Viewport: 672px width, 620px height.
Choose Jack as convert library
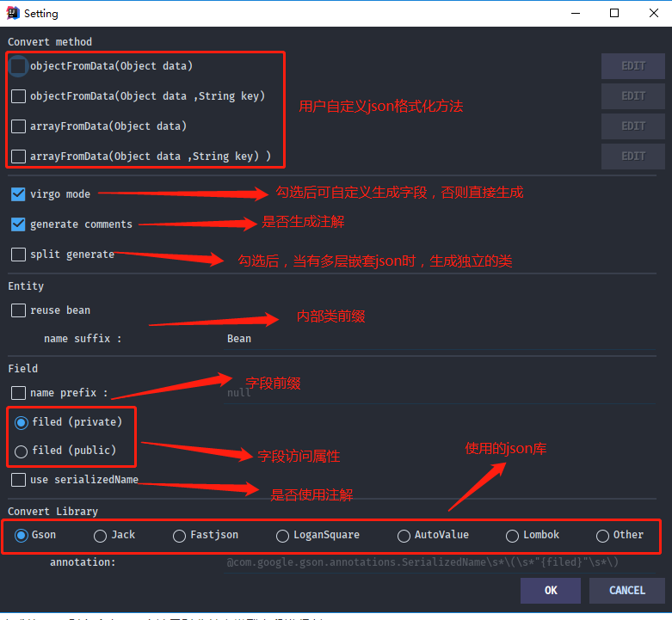pyautogui.click(x=100, y=536)
